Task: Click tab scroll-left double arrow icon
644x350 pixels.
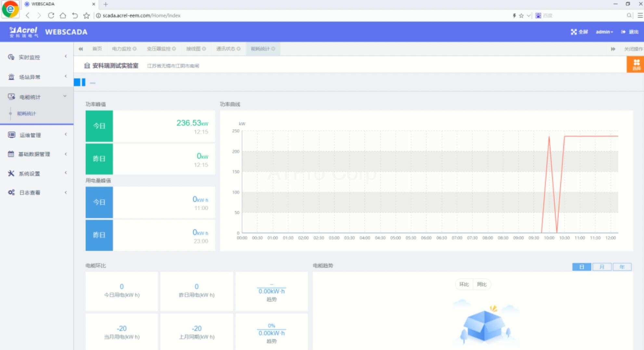Action: click(x=81, y=49)
